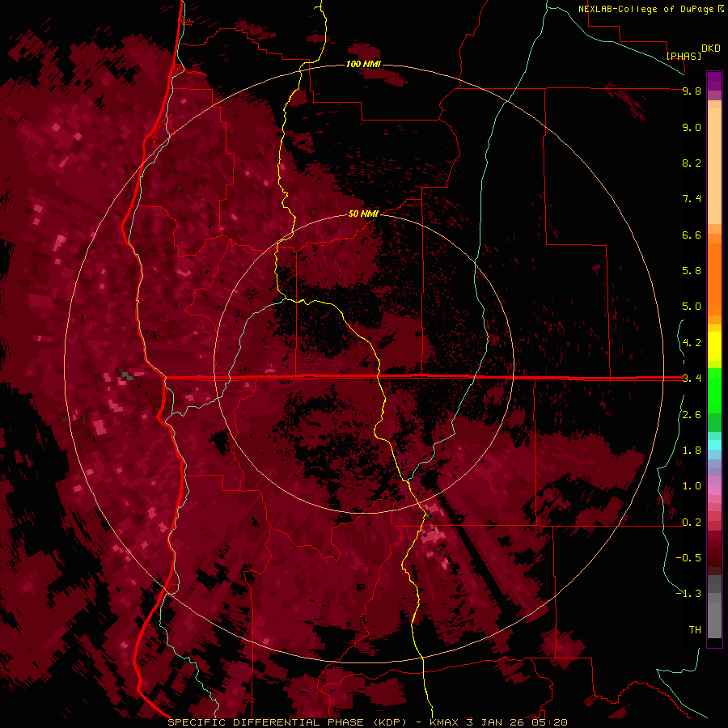
Task: Pick the yellow segment of the color bar
Action: point(714,346)
